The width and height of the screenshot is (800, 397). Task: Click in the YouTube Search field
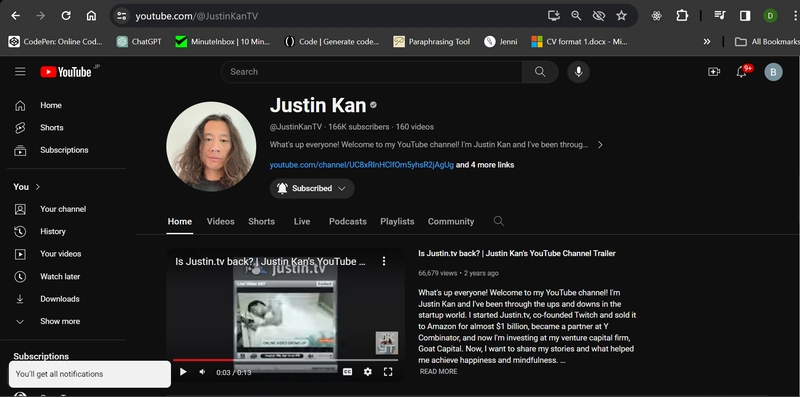371,72
